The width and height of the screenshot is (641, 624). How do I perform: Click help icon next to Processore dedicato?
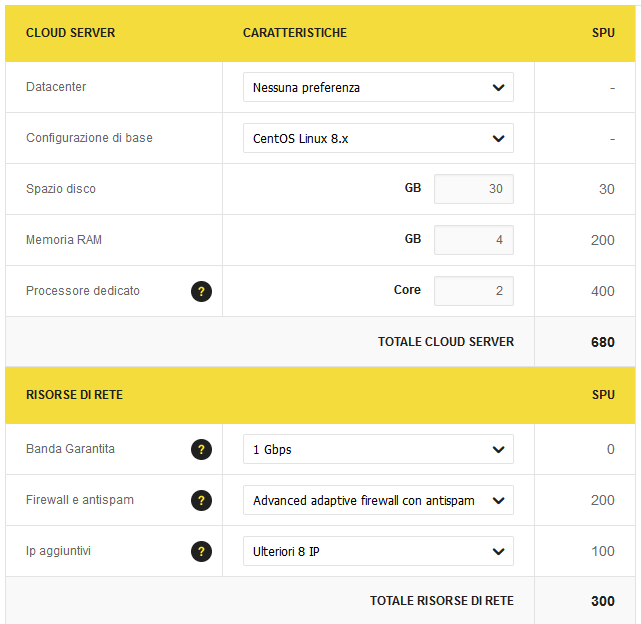201,292
